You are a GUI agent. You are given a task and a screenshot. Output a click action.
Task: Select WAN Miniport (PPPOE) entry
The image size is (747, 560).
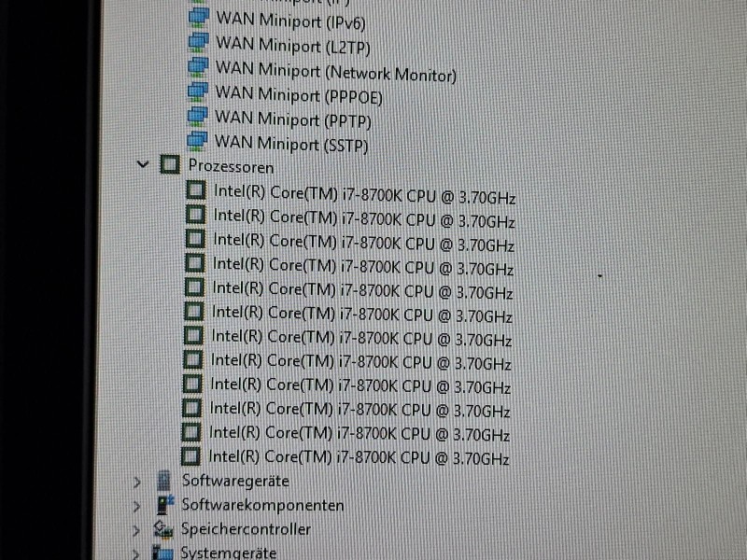click(299, 95)
